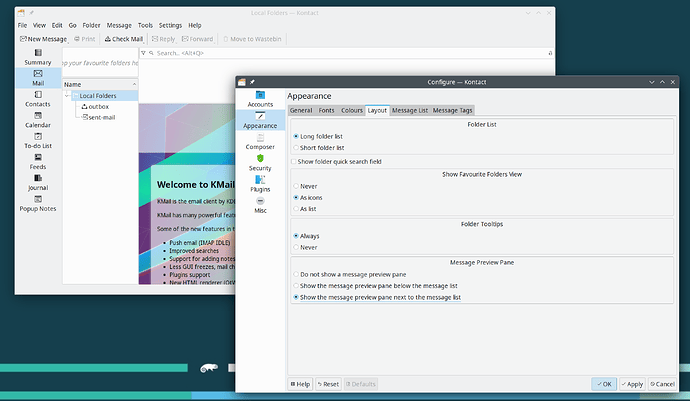Click the Forward toolbar button

(197, 39)
